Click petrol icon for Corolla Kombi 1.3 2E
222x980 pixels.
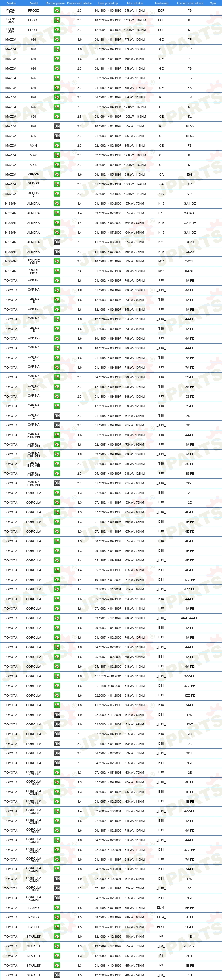pyautogui.click(x=57, y=772)
